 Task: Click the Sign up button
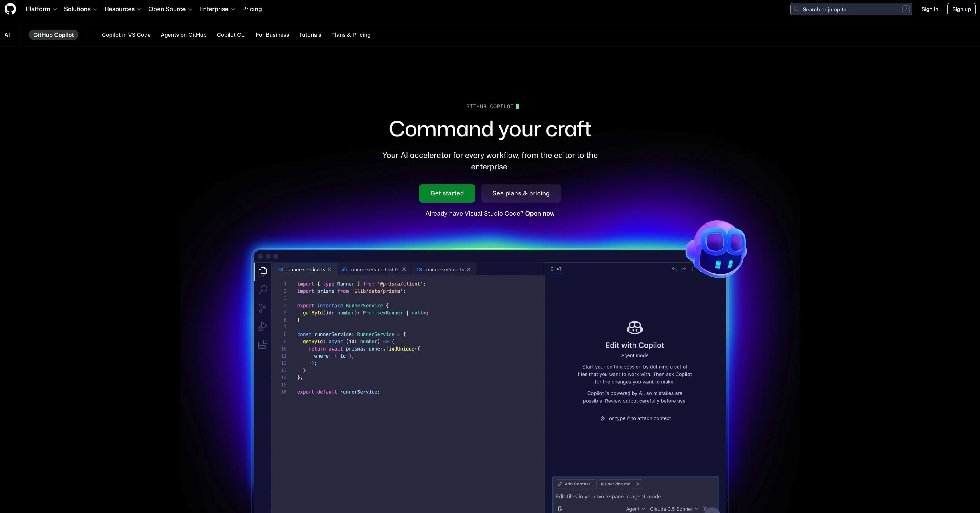[x=961, y=9]
